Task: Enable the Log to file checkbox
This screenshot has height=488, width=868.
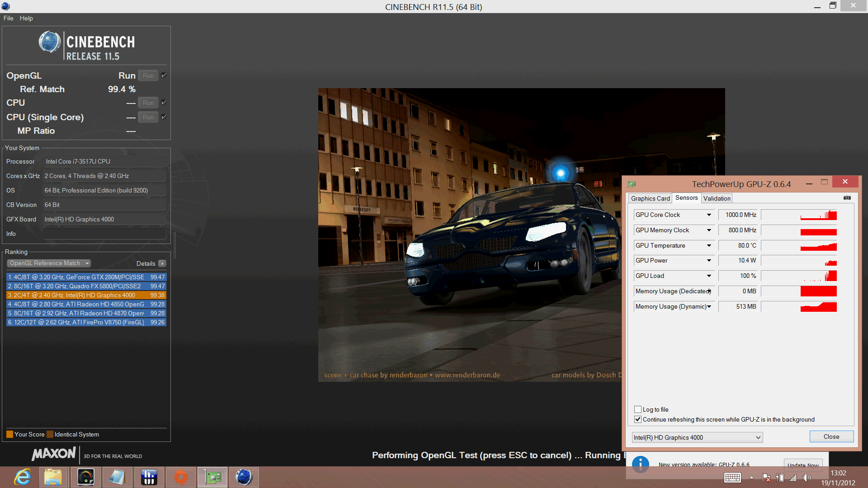Action: point(638,409)
